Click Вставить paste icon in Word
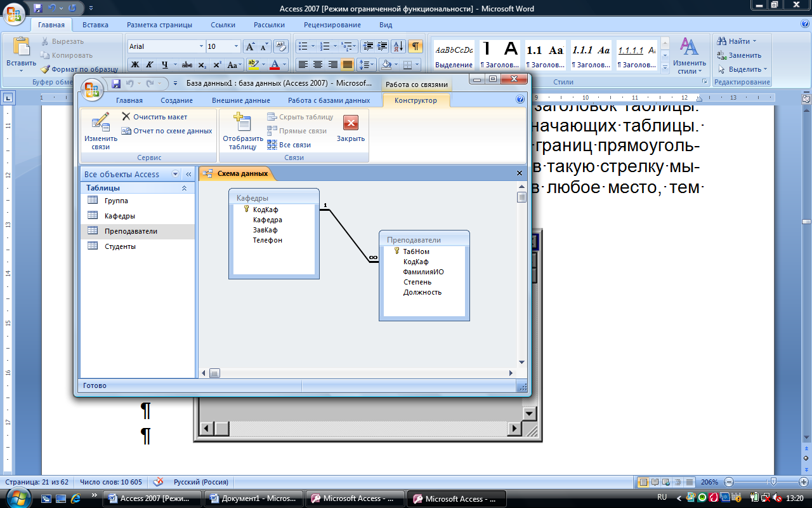 22,47
